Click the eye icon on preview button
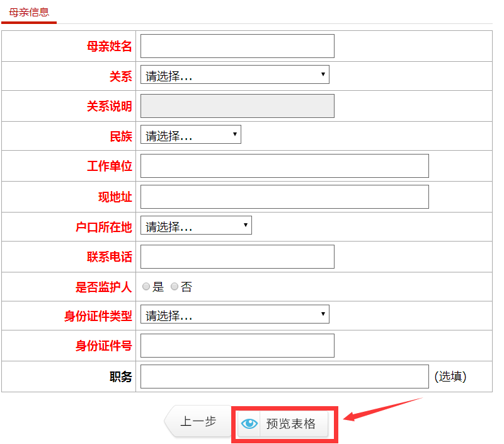504x444 pixels. (x=249, y=424)
